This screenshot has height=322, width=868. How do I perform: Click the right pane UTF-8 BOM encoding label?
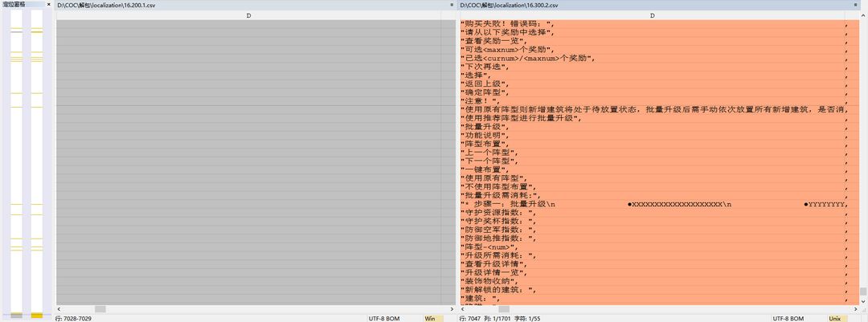pyautogui.click(x=788, y=318)
